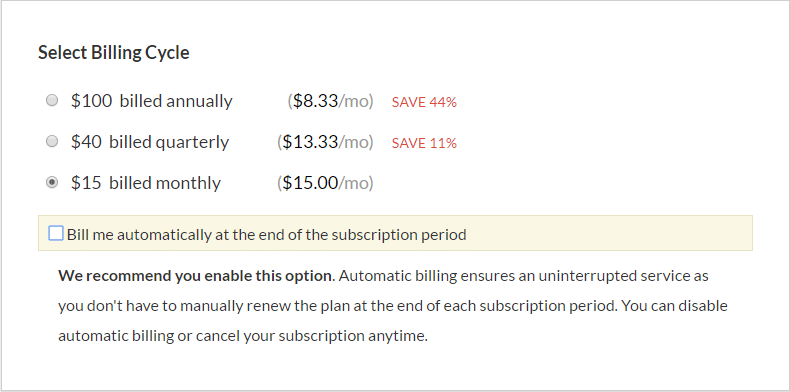Click the red SAVE 44% badge
The image size is (790, 392).
(424, 102)
